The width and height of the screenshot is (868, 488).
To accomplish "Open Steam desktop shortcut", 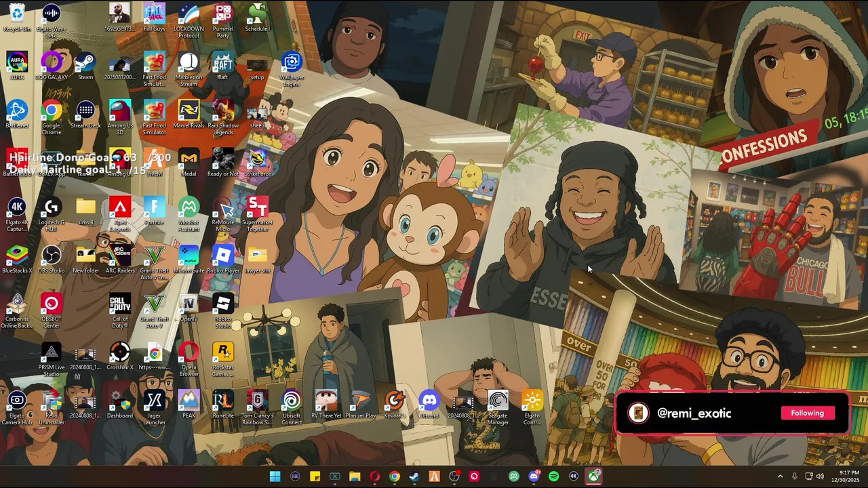I will coord(85,66).
